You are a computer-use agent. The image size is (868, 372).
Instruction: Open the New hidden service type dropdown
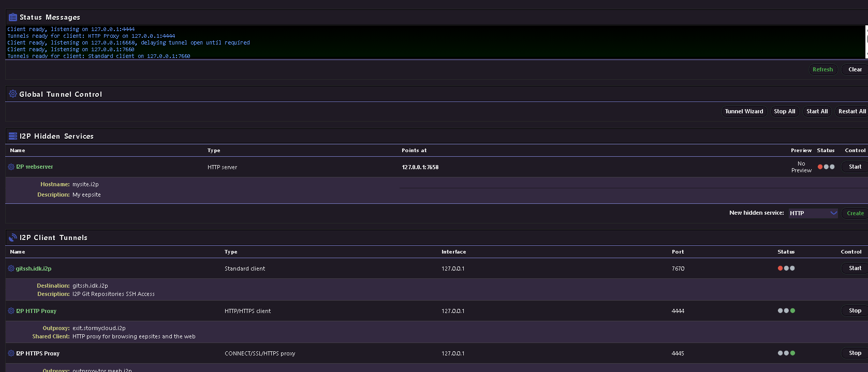pos(813,213)
